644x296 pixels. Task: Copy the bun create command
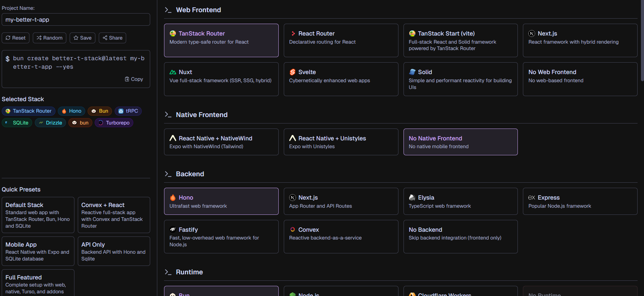(134, 79)
